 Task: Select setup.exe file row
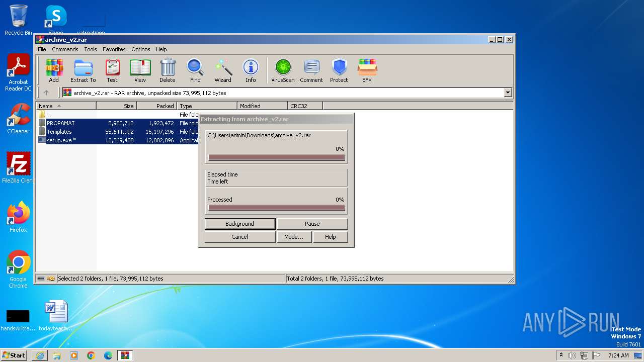118,140
